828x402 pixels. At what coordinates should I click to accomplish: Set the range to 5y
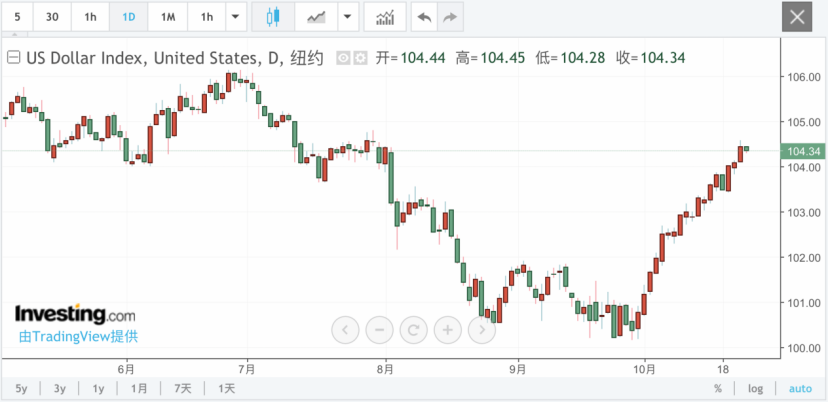click(x=21, y=389)
